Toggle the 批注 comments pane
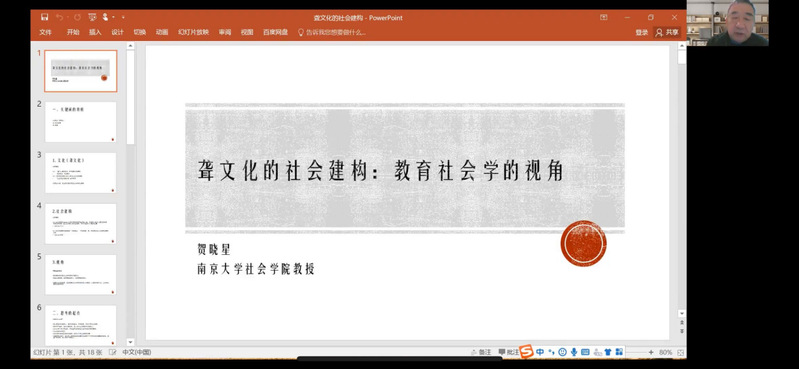 pyautogui.click(x=509, y=352)
